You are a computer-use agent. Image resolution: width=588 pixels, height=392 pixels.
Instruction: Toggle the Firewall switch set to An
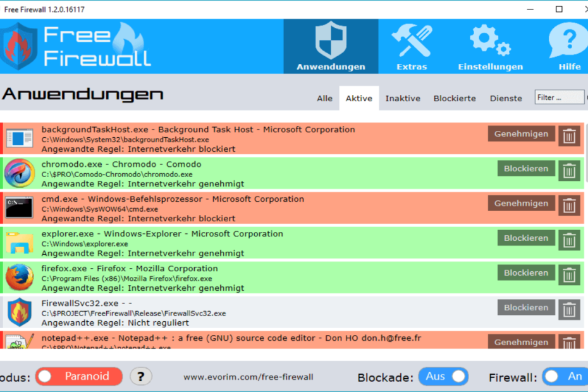(x=565, y=376)
